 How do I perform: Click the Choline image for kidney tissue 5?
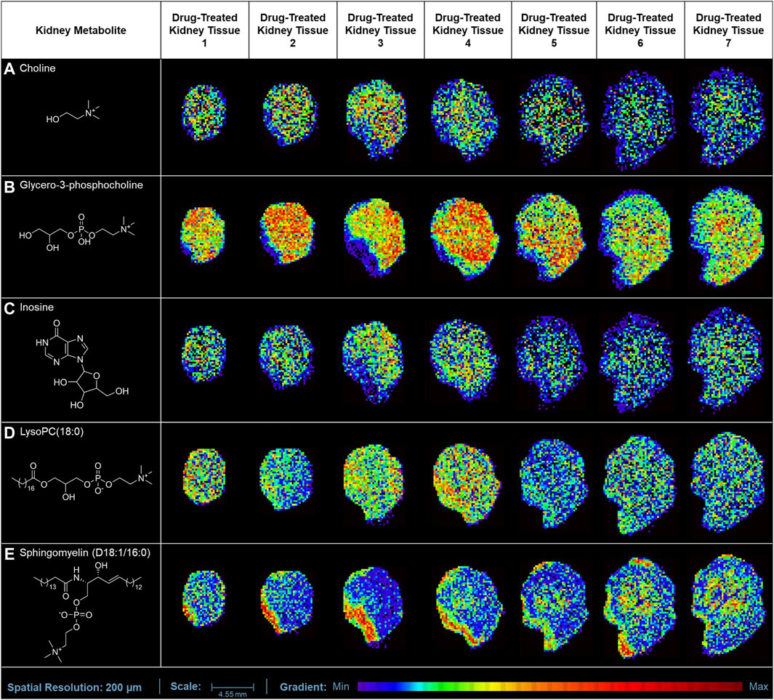pos(553,119)
